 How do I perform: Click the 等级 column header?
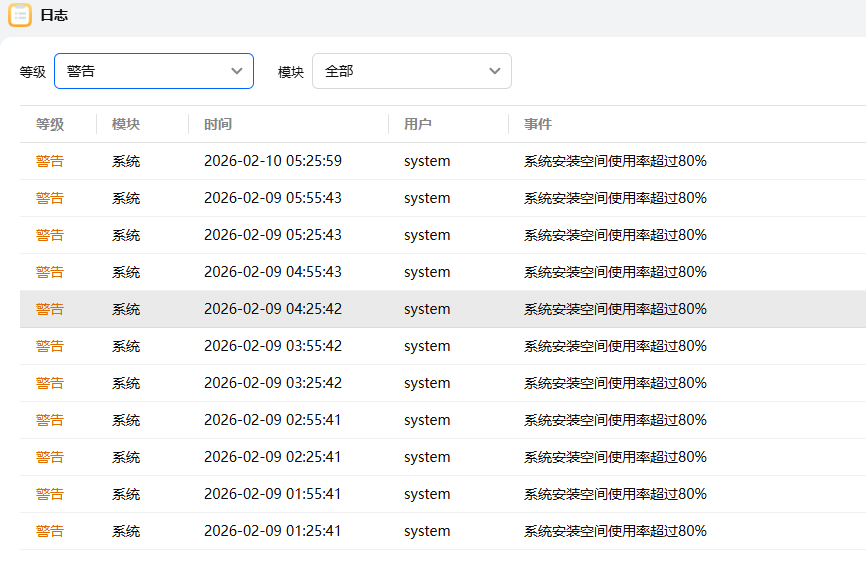click(x=50, y=124)
